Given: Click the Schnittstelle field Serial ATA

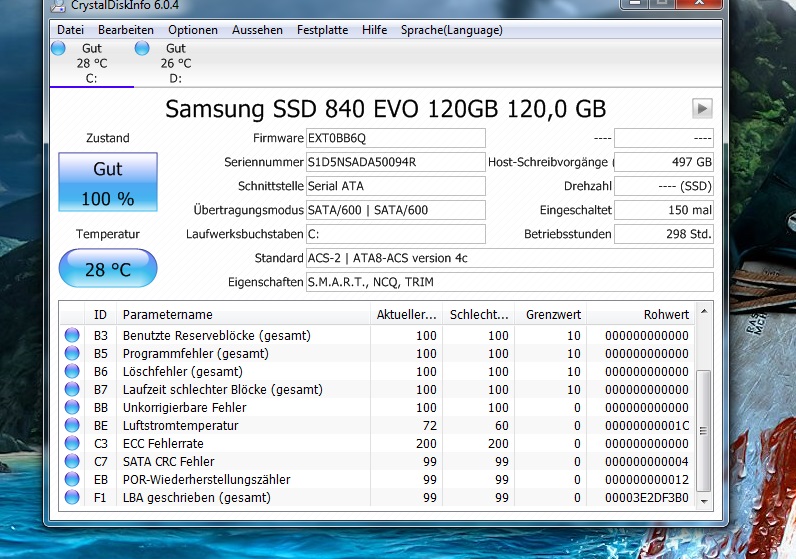Looking at the screenshot, I should [x=396, y=186].
